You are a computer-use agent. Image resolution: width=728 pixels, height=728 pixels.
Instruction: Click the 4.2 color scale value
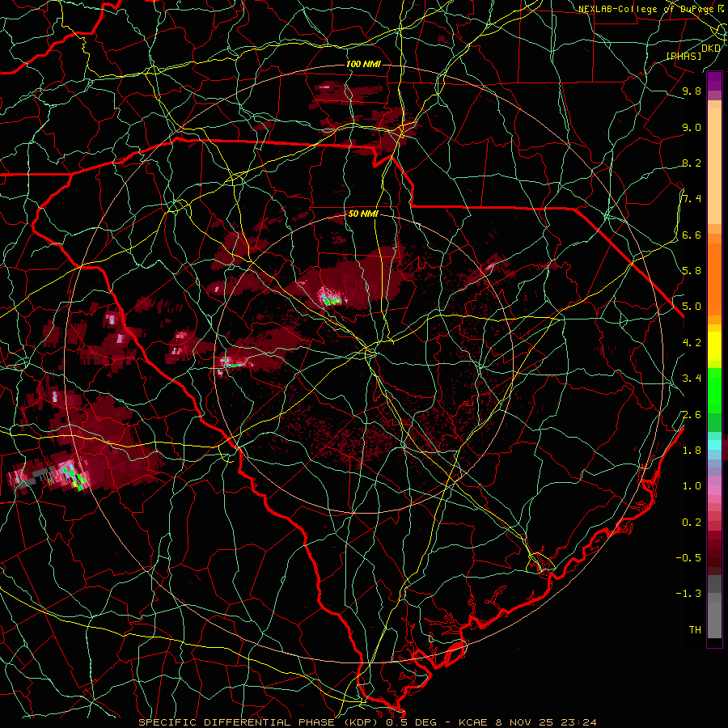(x=692, y=343)
